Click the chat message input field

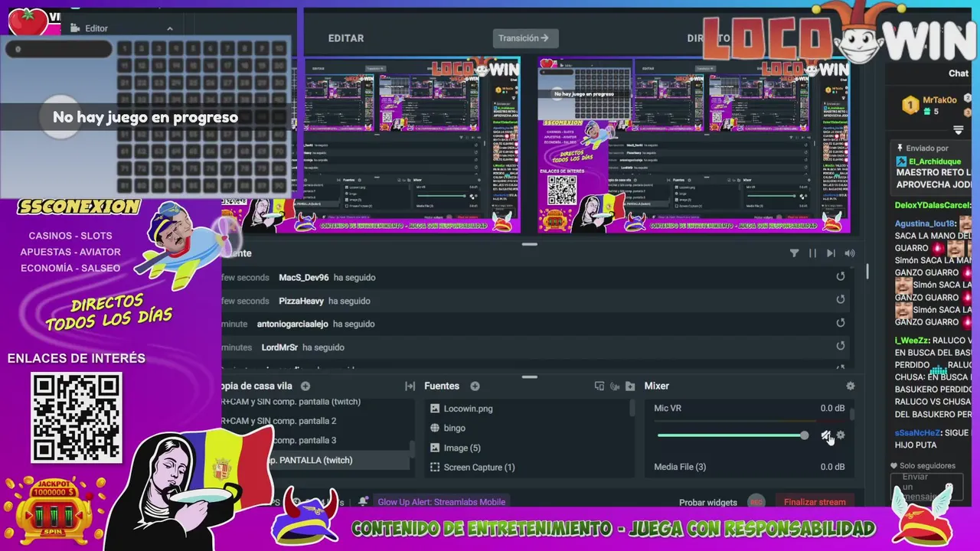(x=926, y=487)
